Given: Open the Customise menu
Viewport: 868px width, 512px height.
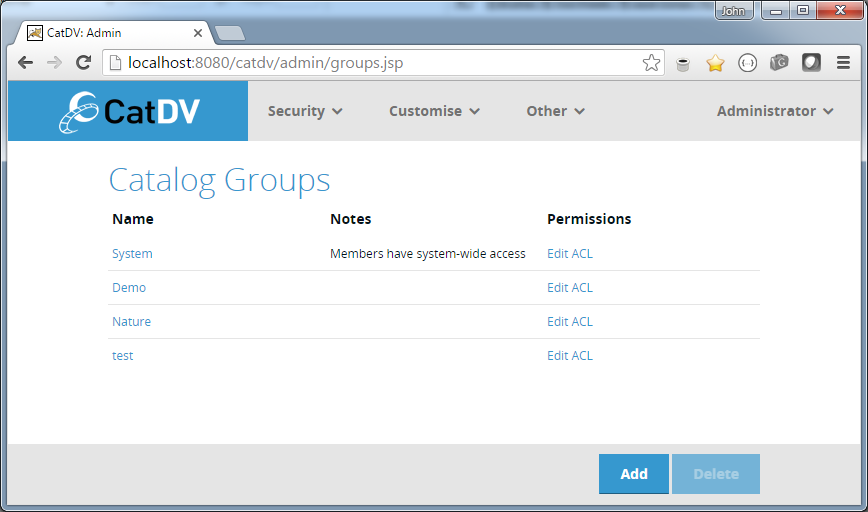Looking at the screenshot, I should click(x=434, y=111).
